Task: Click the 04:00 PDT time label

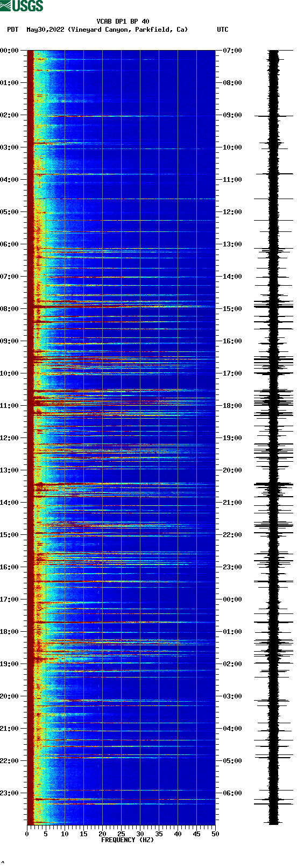Action: pos(9,180)
